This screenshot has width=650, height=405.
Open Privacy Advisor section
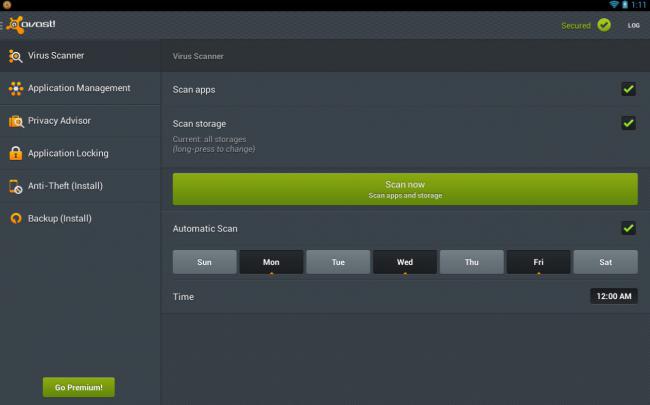click(80, 121)
